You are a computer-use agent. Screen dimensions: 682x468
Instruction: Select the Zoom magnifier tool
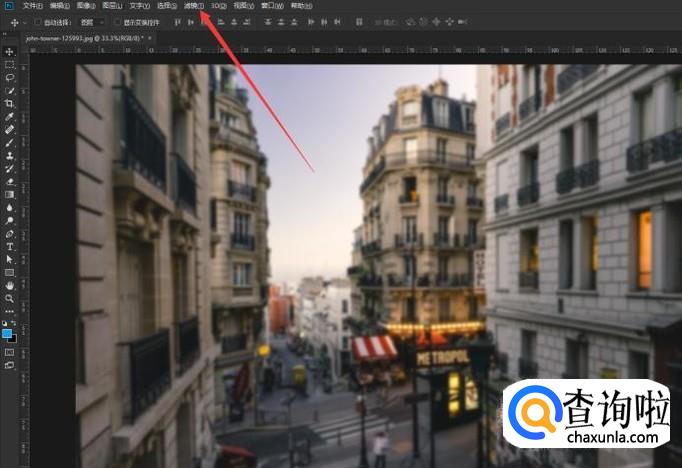pyautogui.click(x=9, y=299)
